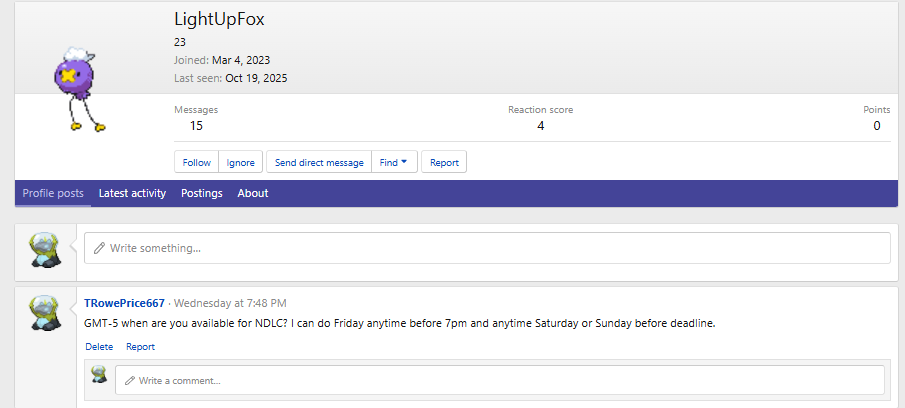Select the About tab
This screenshot has width=905, height=408.
tap(253, 193)
